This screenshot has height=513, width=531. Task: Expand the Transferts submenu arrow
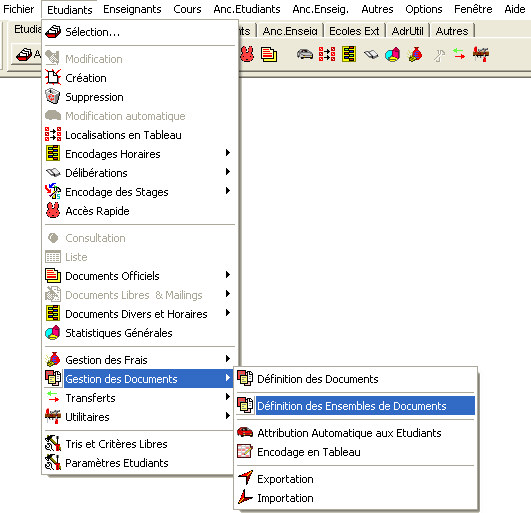click(228, 397)
